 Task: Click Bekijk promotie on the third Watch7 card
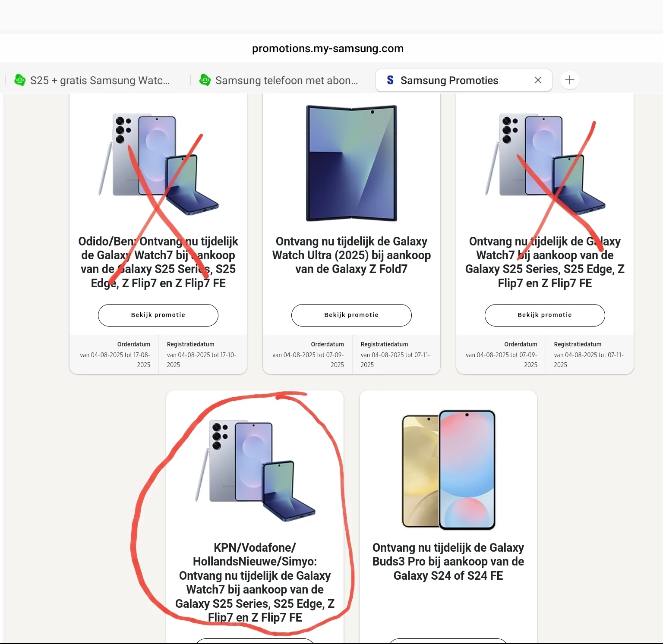(x=545, y=315)
